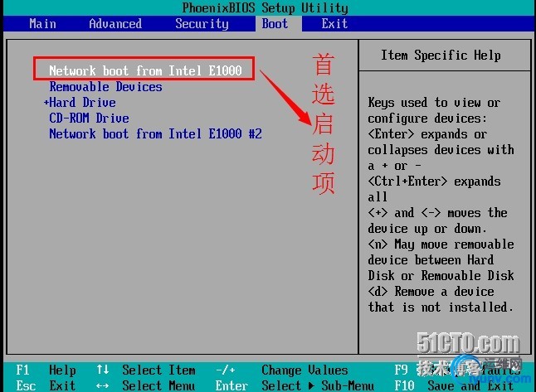The image size is (536, 392).
Task: Click the Select Sub-Menu hint
Action: tap(318, 385)
